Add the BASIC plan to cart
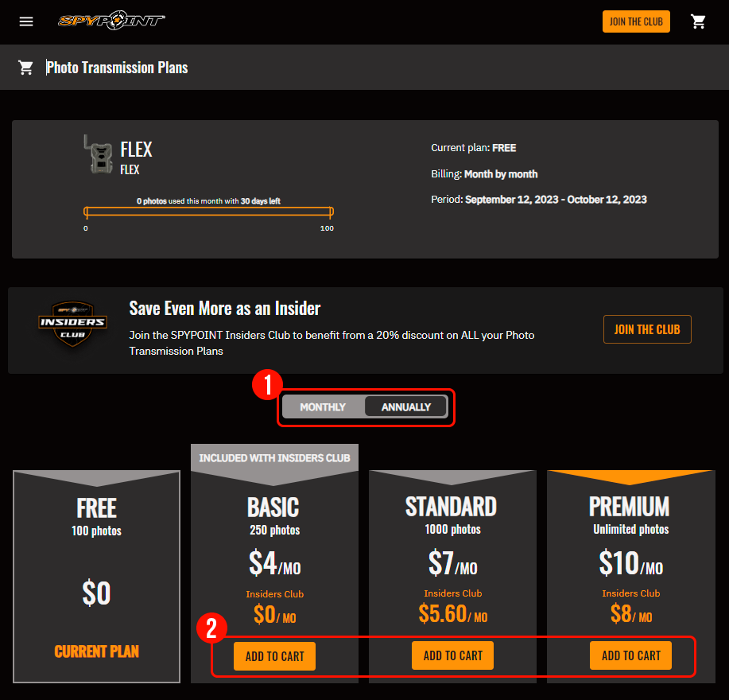Viewport: 729px width, 700px height. click(x=275, y=656)
